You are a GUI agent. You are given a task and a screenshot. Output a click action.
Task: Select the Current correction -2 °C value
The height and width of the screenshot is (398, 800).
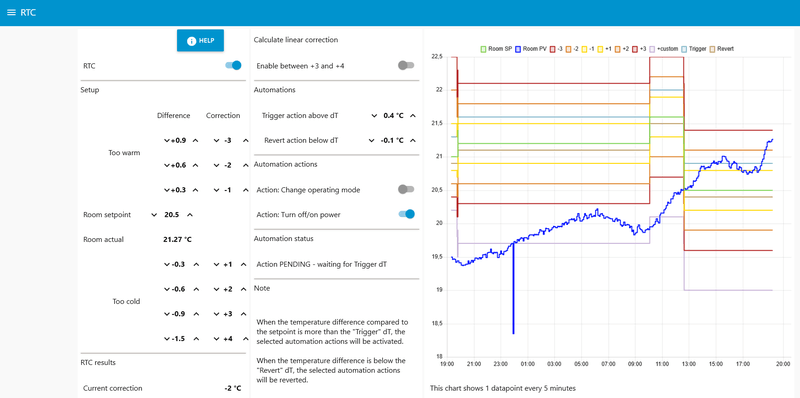click(233, 388)
